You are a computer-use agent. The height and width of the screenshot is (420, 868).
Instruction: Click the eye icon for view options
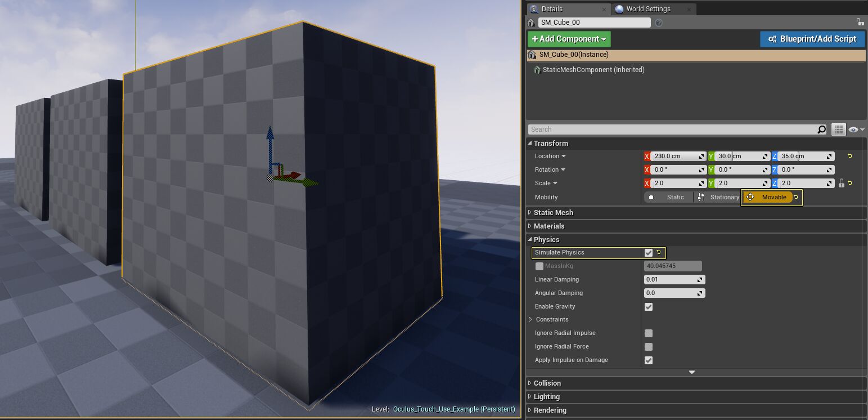pyautogui.click(x=854, y=129)
